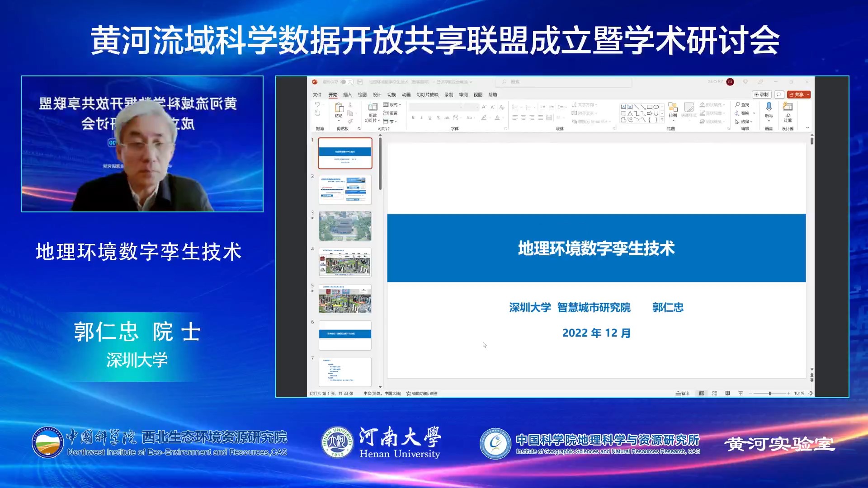This screenshot has width=868, height=488.
Task: Click the zoom slider in status bar
Action: point(769,394)
